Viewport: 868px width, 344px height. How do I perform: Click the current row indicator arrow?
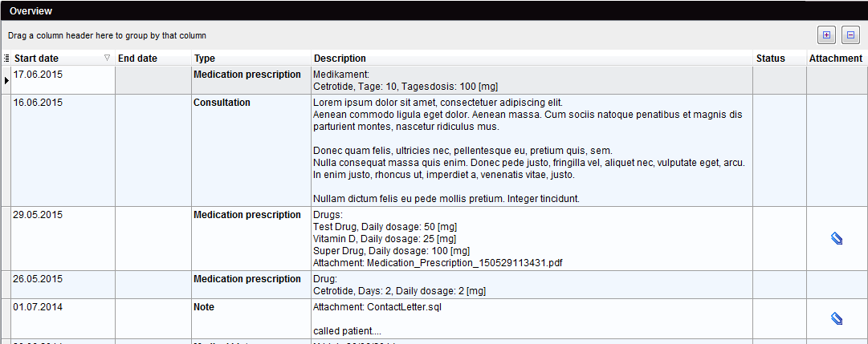pyautogui.click(x=6, y=81)
